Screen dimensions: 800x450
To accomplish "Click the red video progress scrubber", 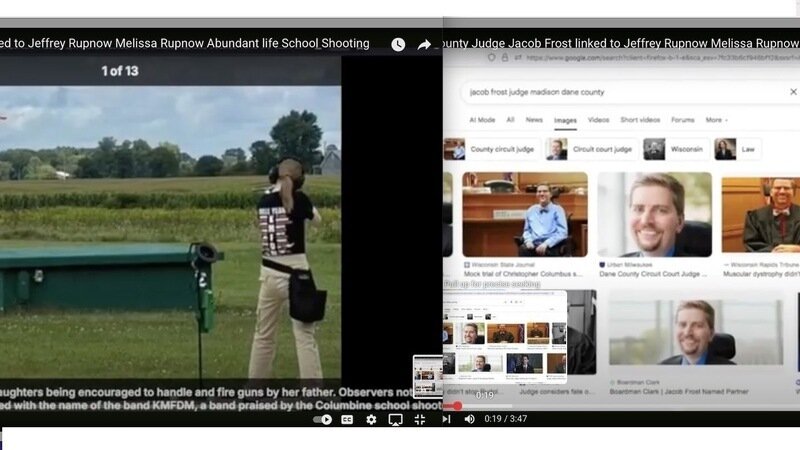I will 457,406.
